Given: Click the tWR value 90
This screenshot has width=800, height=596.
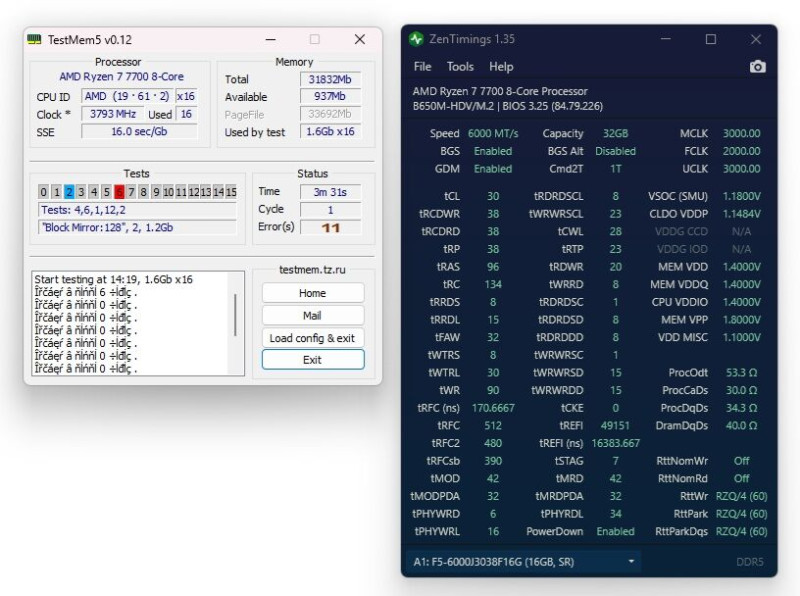Looking at the screenshot, I should 493,390.
